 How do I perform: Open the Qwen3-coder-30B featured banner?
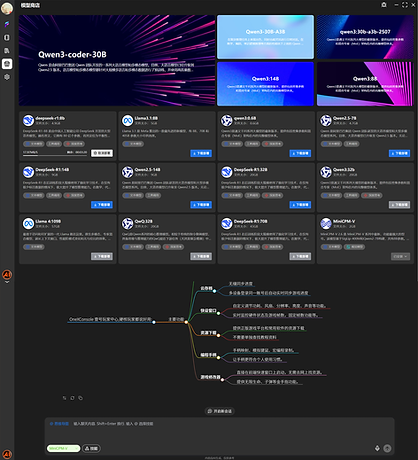tap(117, 60)
